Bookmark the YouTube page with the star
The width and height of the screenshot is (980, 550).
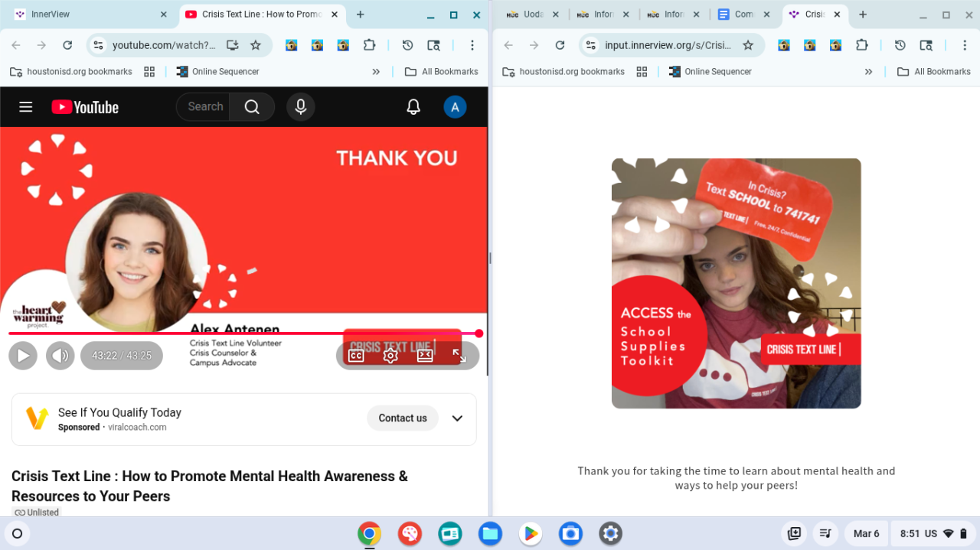coord(256,45)
